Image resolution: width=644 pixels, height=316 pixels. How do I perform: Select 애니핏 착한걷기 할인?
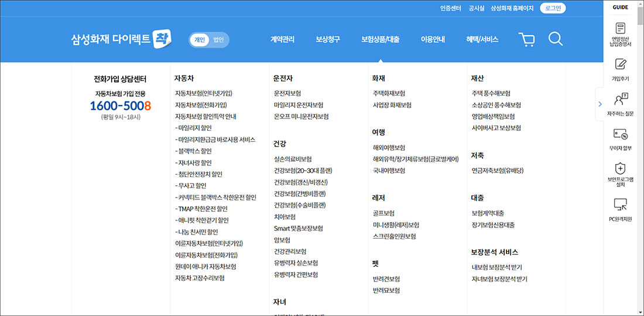(x=201, y=220)
